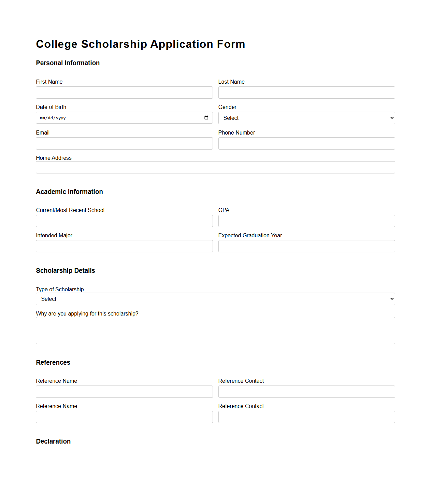This screenshot has height=504, width=431.
Task: Open the date picker calendar icon
Action: pyautogui.click(x=206, y=118)
